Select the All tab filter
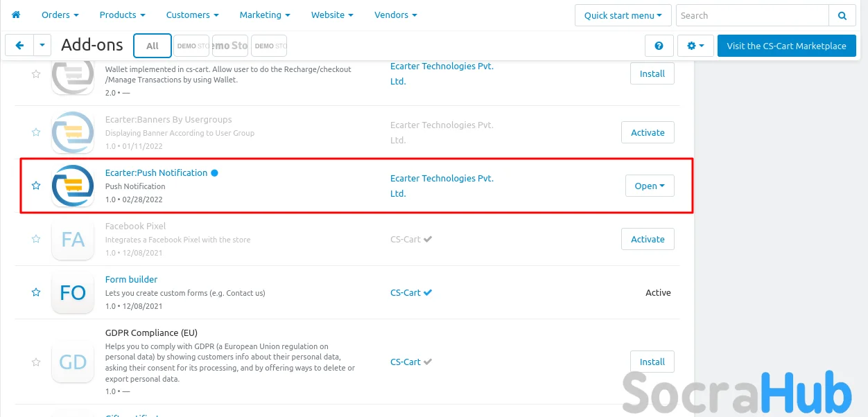Viewport: 868px width, 417px height. (153, 46)
